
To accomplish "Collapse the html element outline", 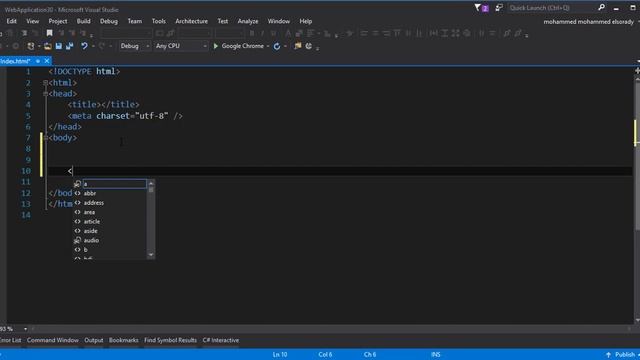I will 45,82.
